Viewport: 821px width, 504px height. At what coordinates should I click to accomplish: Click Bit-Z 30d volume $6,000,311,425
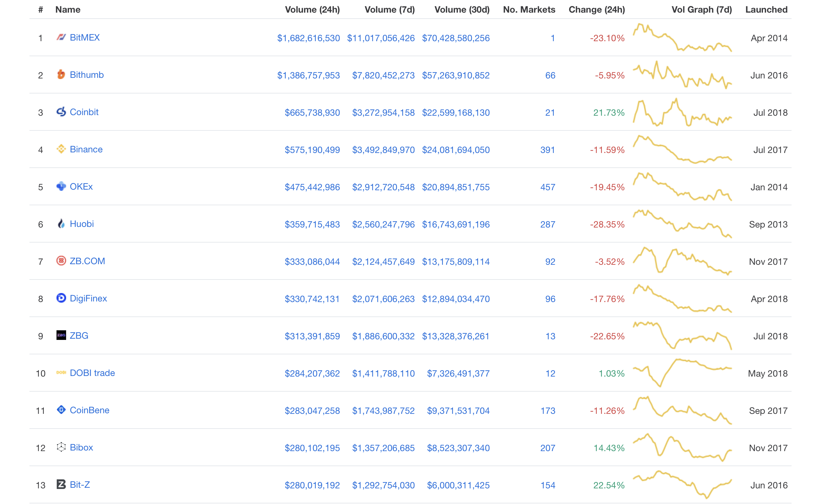pos(459,485)
